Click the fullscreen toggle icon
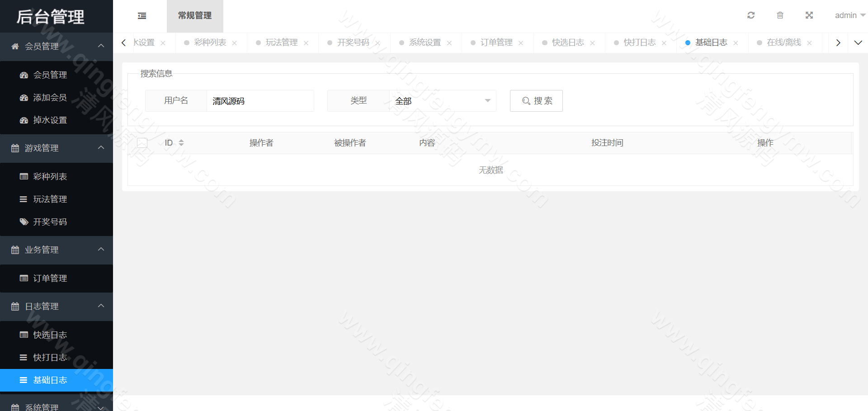The height and width of the screenshot is (411, 868). coord(809,15)
